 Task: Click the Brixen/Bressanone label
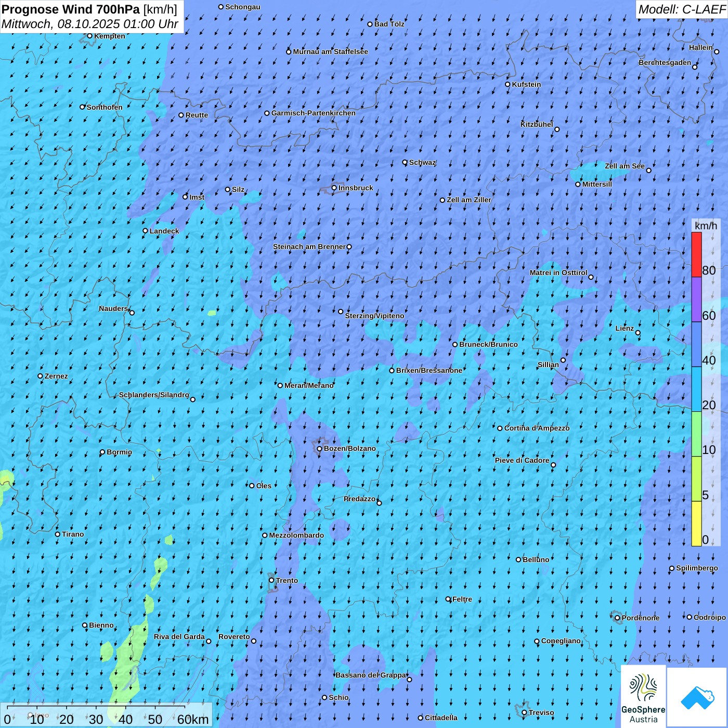(430, 370)
